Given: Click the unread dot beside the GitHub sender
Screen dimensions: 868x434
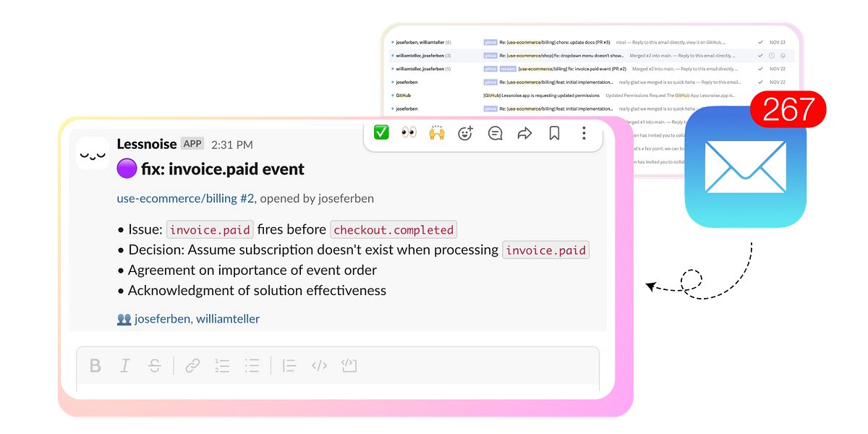Looking at the screenshot, I should point(392,95).
